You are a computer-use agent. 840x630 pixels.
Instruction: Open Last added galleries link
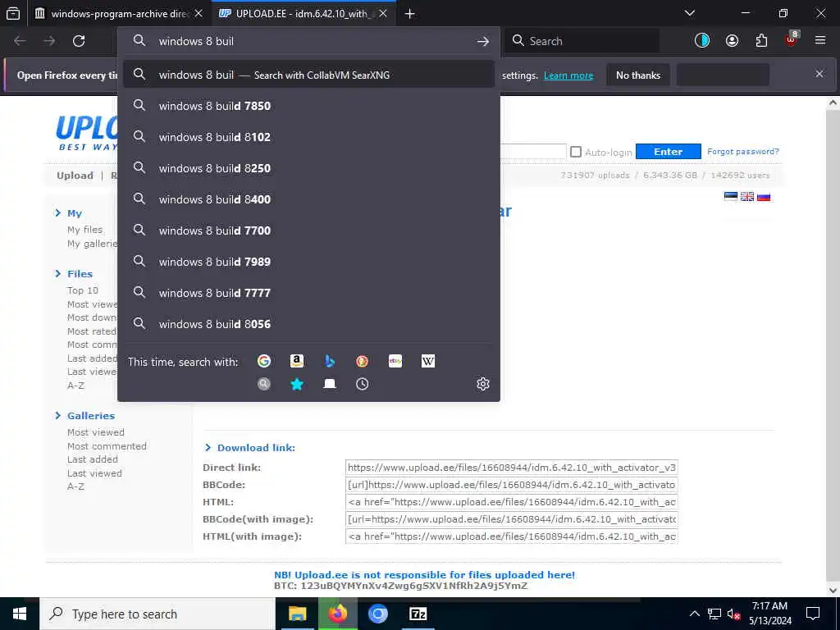coord(92,459)
